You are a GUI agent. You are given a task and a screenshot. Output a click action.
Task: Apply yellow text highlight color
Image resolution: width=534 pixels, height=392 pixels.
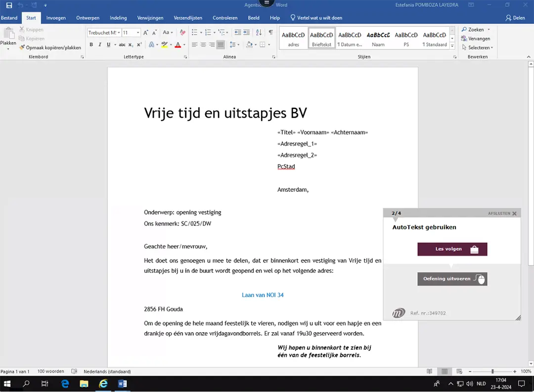pos(165,44)
